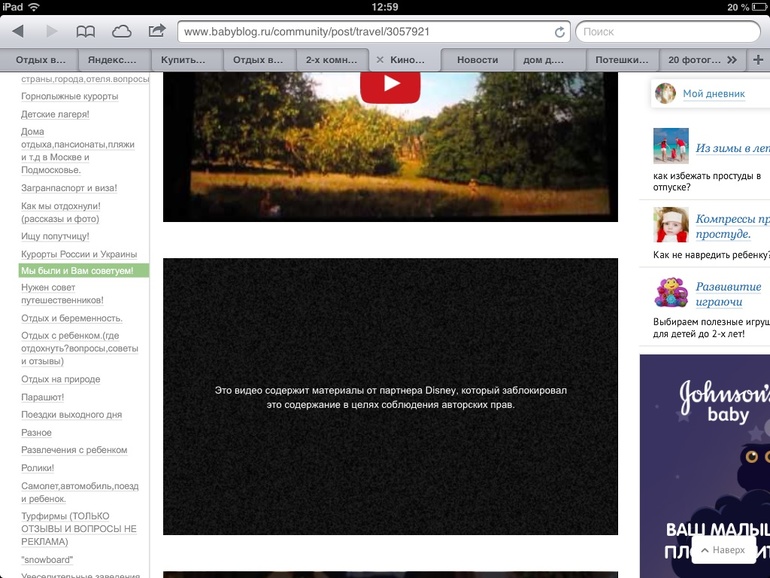Open a new tab with plus icon
Screen dimensions: 770x578
757,60
